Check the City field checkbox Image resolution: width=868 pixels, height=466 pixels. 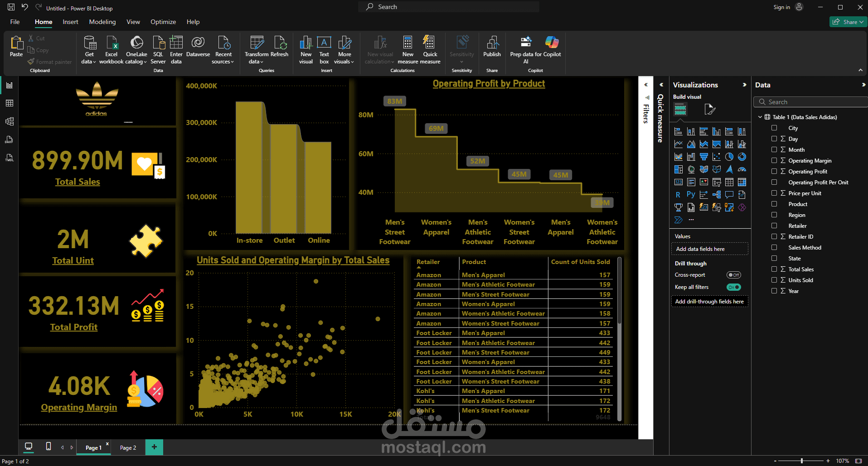coord(774,128)
